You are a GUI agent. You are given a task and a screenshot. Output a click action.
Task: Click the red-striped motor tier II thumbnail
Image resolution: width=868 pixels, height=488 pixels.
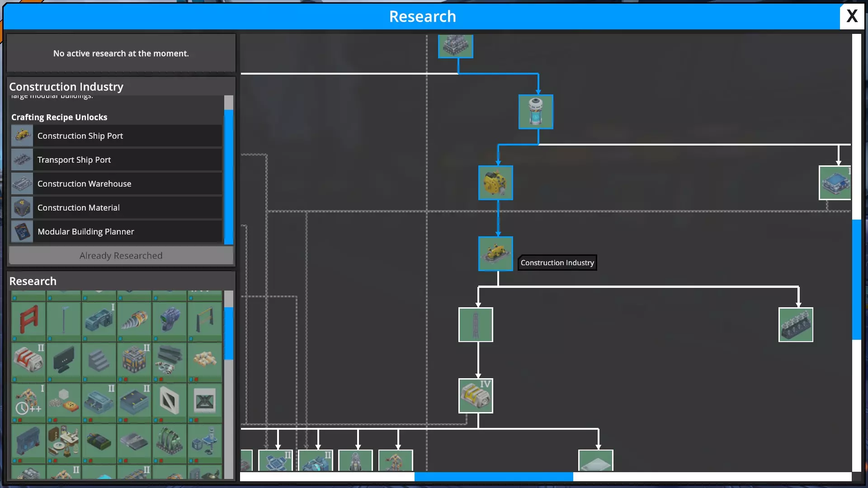point(28,361)
